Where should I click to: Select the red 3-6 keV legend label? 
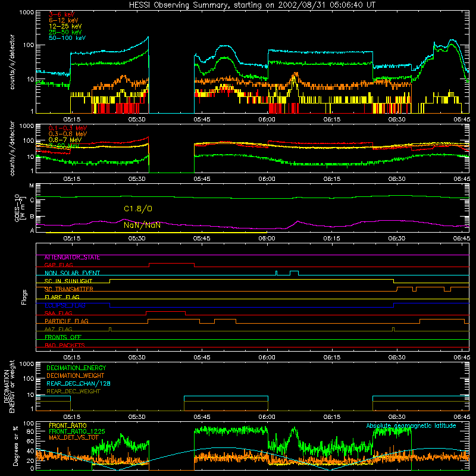tap(62, 14)
